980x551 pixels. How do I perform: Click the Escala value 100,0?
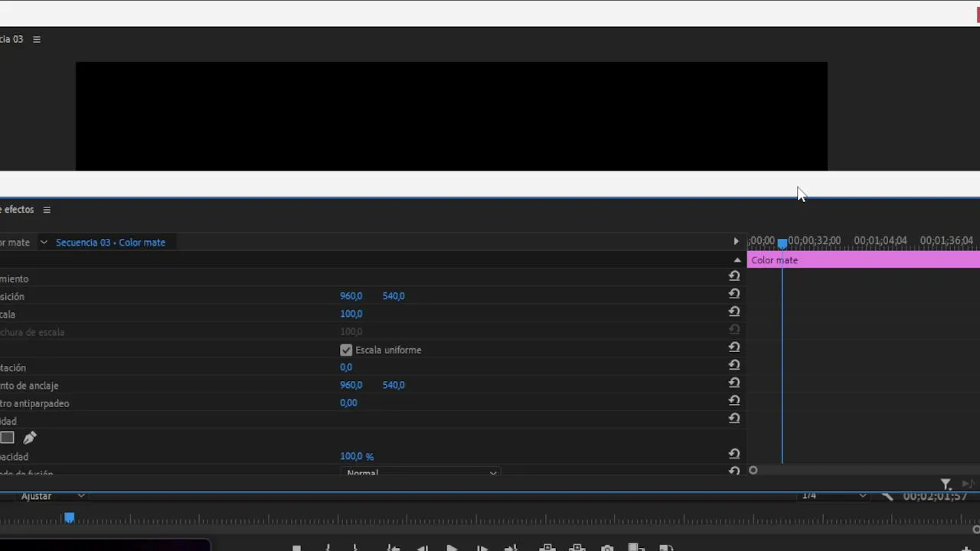(x=351, y=314)
